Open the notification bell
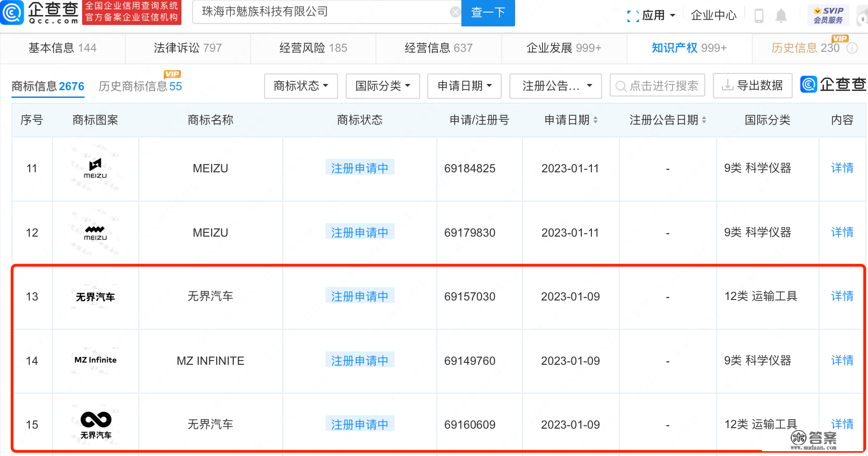 pyautogui.click(x=781, y=16)
